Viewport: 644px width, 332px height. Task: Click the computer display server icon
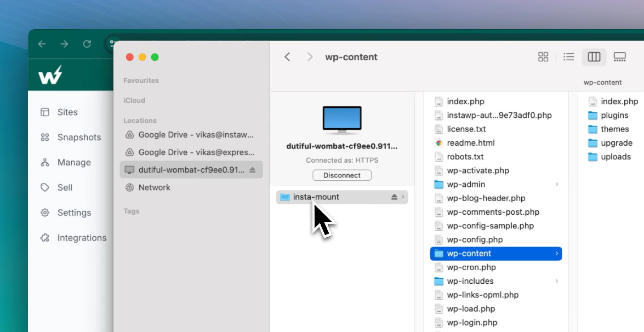341,120
